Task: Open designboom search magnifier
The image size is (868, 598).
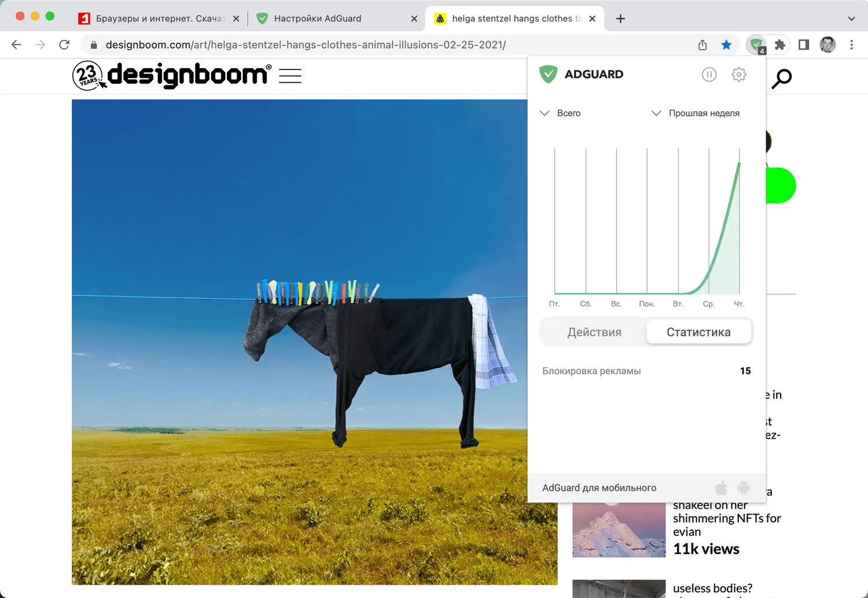Action: click(x=782, y=78)
